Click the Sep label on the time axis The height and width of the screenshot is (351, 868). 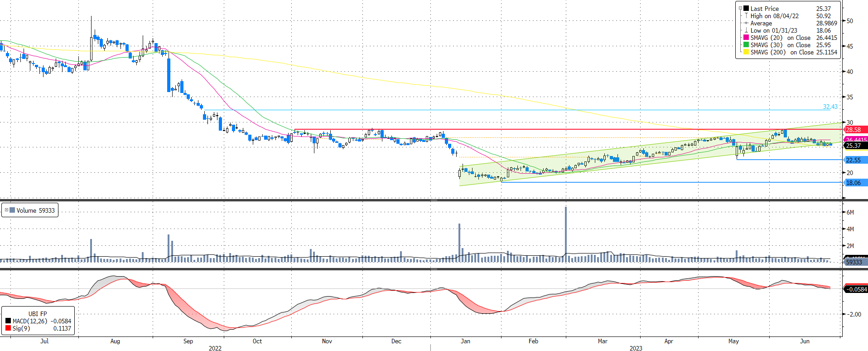188,341
